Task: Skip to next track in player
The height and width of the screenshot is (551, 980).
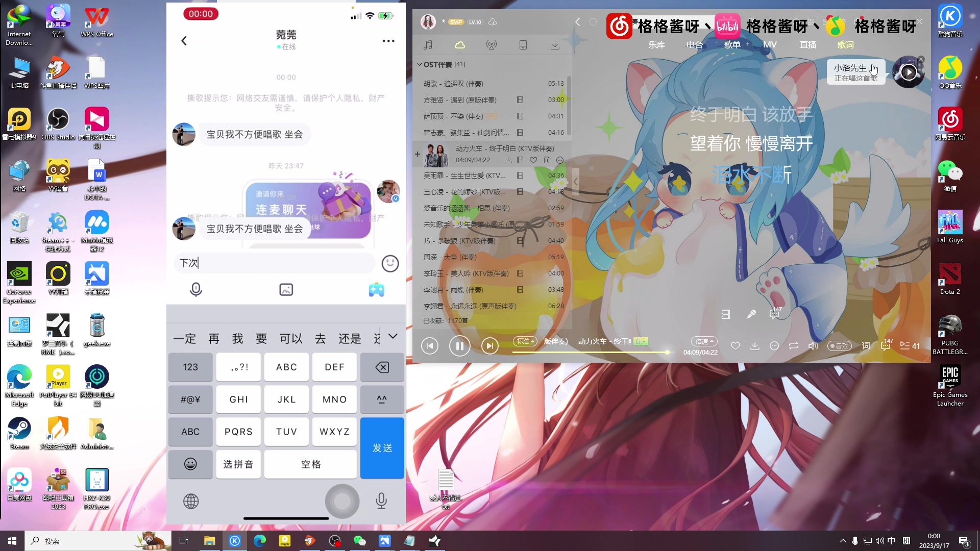Action: tap(489, 346)
